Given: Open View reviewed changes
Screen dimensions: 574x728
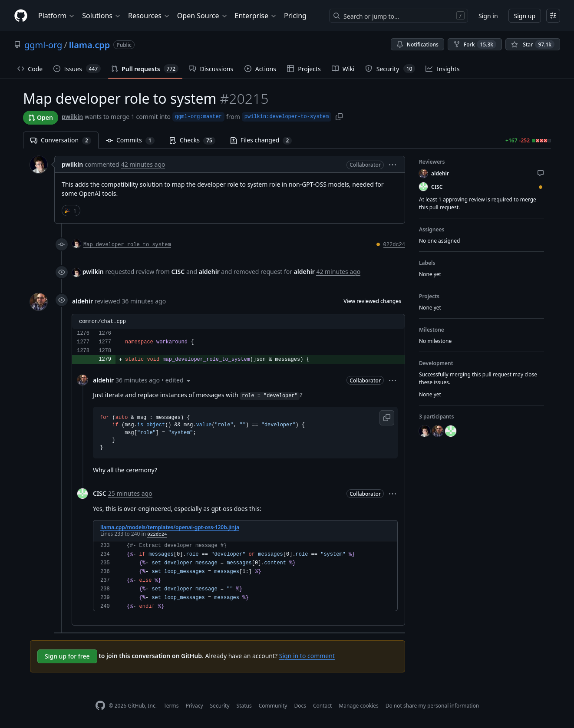Looking at the screenshot, I should pos(372,301).
